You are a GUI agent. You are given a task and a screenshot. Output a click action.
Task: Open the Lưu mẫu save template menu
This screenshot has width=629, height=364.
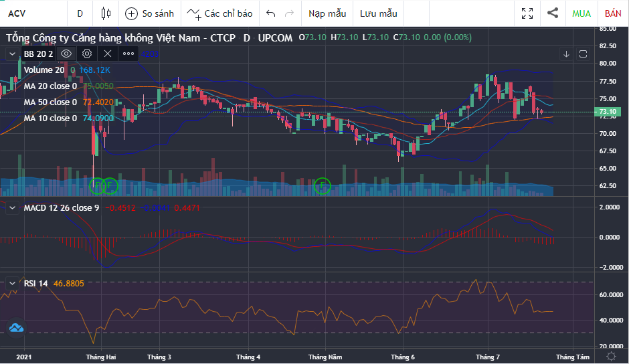point(378,13)
